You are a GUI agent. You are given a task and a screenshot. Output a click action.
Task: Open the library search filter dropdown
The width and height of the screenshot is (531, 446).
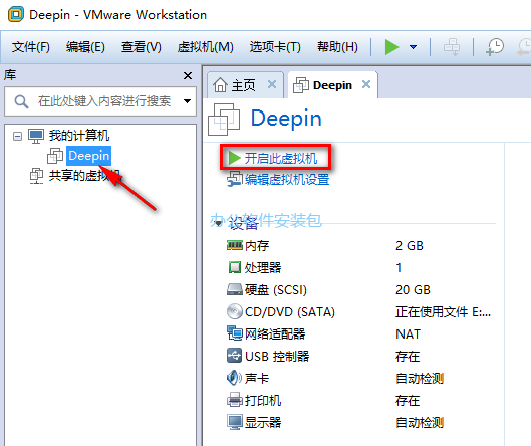(x=187, y=101)
